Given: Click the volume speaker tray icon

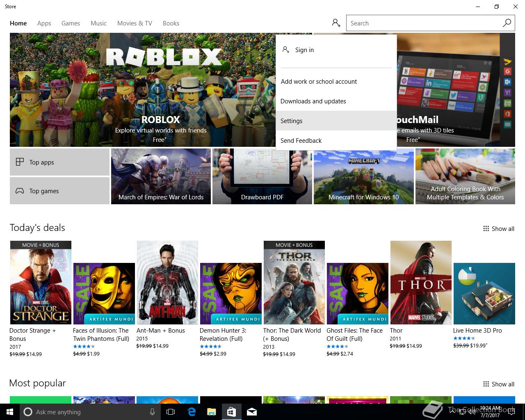Looking at the screenshot, I should pos(472,412).
